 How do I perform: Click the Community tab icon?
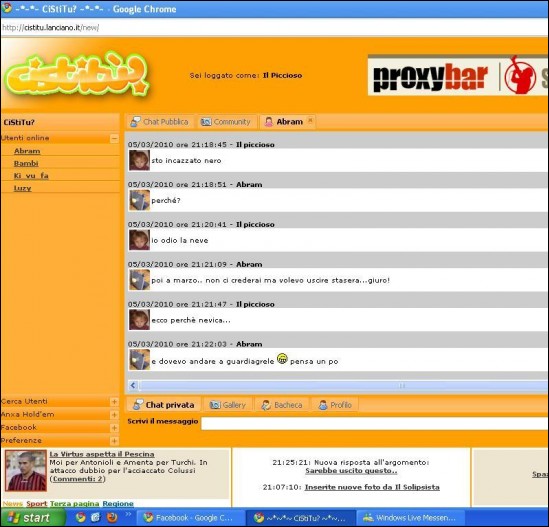(x=206, y=122)
